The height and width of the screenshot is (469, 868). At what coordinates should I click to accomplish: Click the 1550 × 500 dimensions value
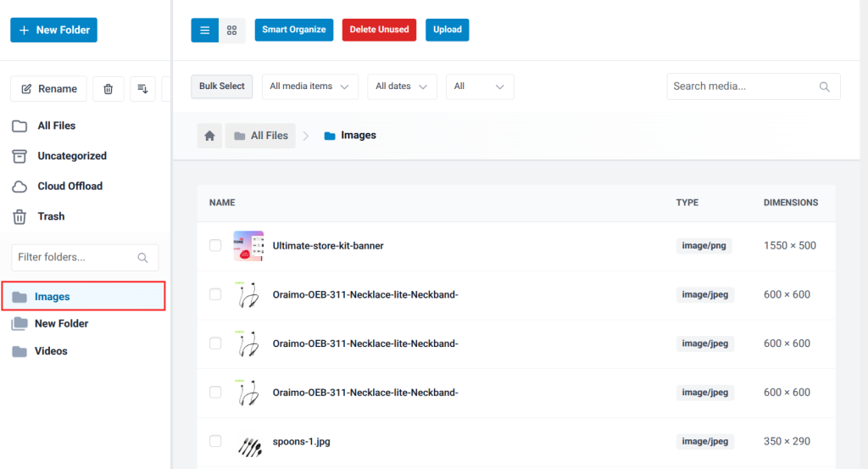point(789,246)
